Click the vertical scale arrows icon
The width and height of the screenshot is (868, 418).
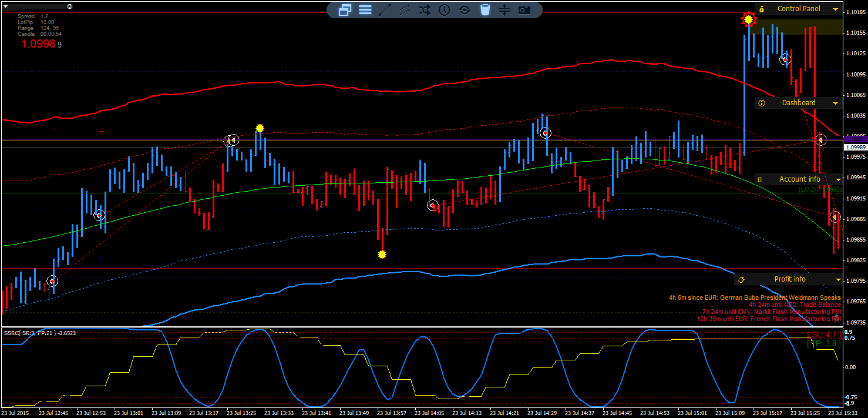click(504, 9)
